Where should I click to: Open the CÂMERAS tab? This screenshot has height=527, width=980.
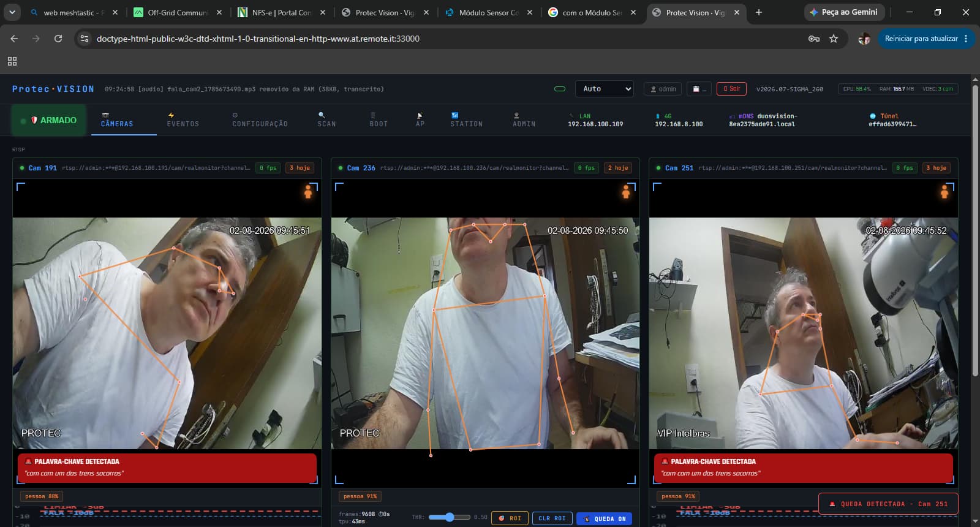point(117,120)
